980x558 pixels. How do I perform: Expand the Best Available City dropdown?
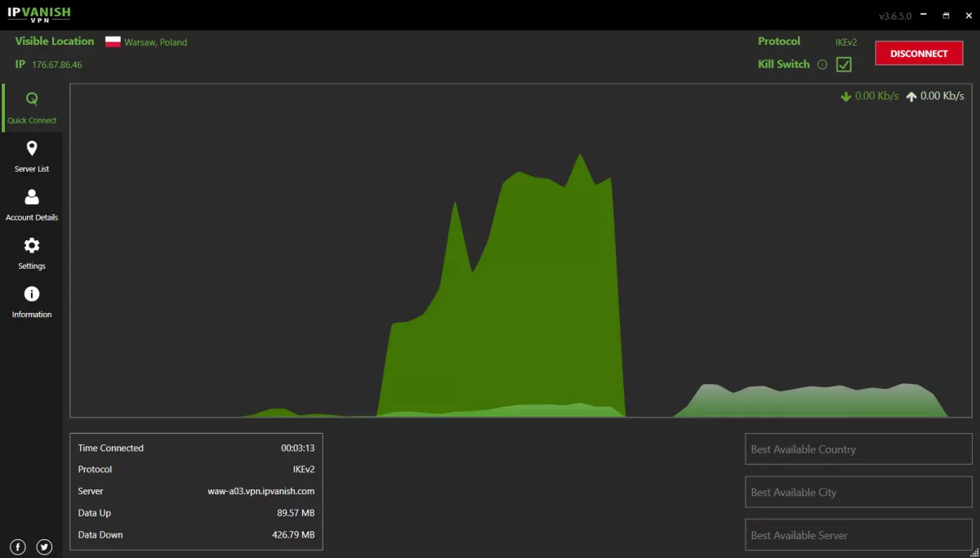pyautogui.click(x=858, y=493)
